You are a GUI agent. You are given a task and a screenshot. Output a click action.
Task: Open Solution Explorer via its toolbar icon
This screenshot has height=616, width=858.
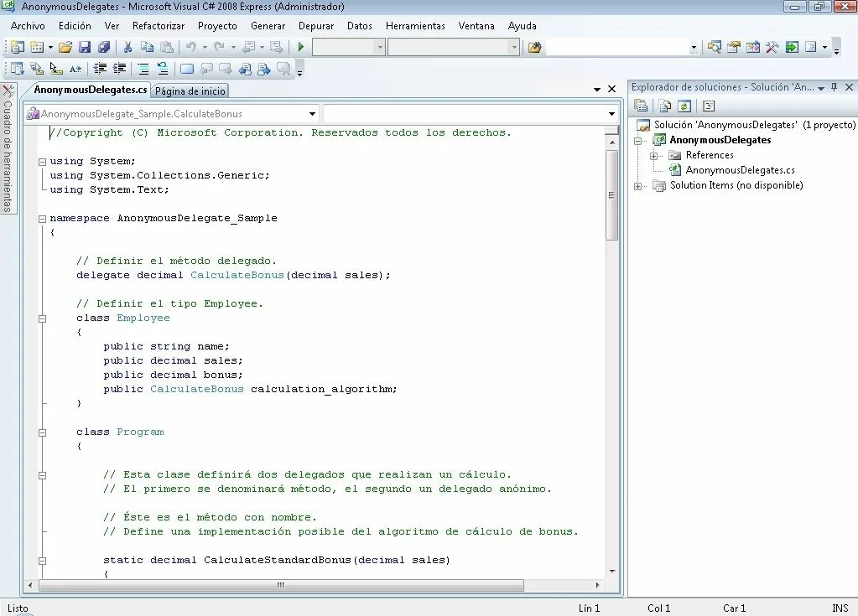(714, 47)
